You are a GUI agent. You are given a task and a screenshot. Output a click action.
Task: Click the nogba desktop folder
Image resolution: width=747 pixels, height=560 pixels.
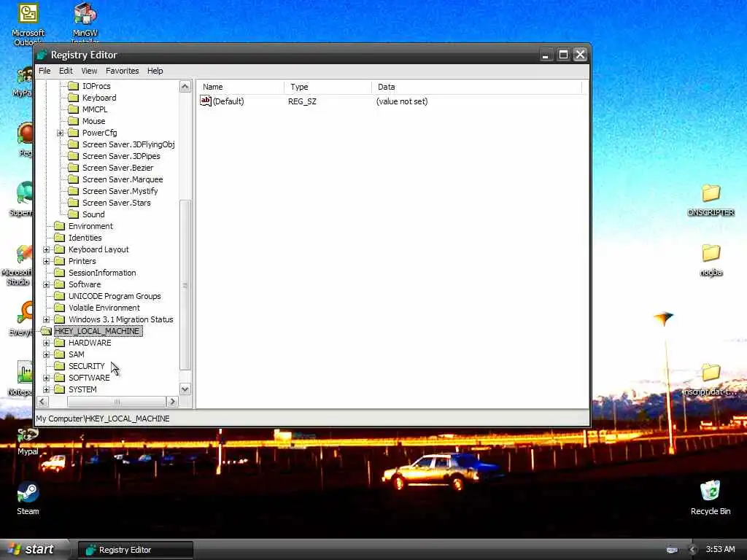point(711,260)
